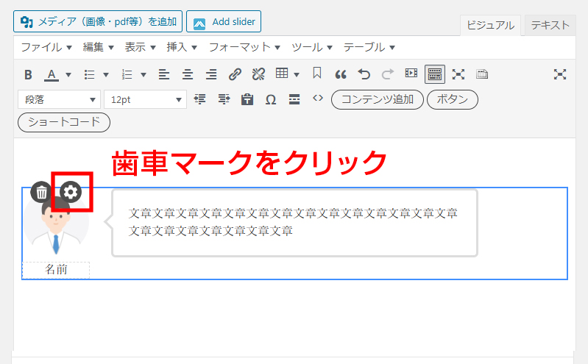Open the 段落 paragraph format dropdown
This screenshot has height=364, width=588.
coord(59,99)
